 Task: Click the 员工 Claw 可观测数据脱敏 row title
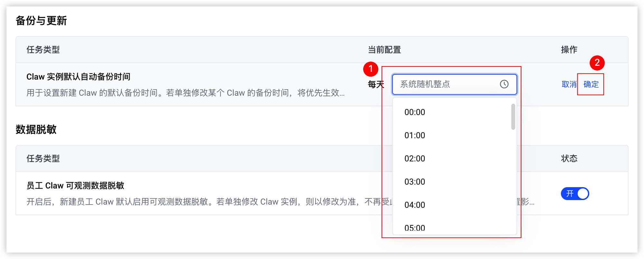pyautogui.click(x=75, y=186)
